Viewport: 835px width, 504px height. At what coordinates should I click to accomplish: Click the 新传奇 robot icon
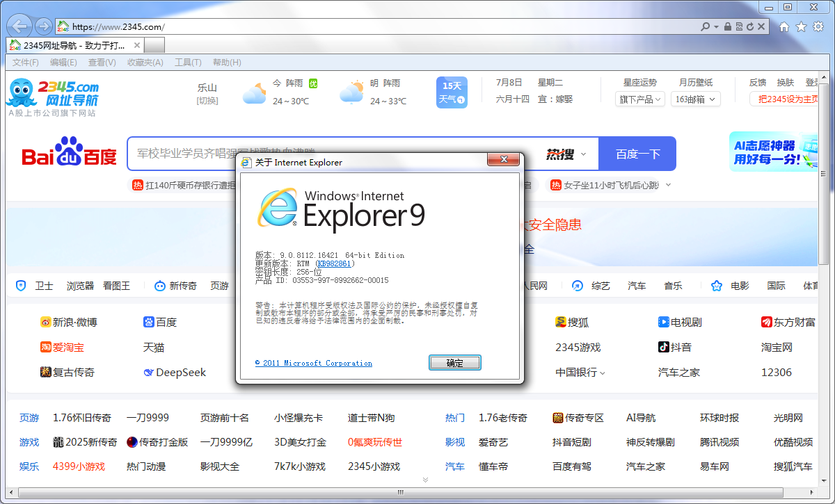tap(159, 286)
